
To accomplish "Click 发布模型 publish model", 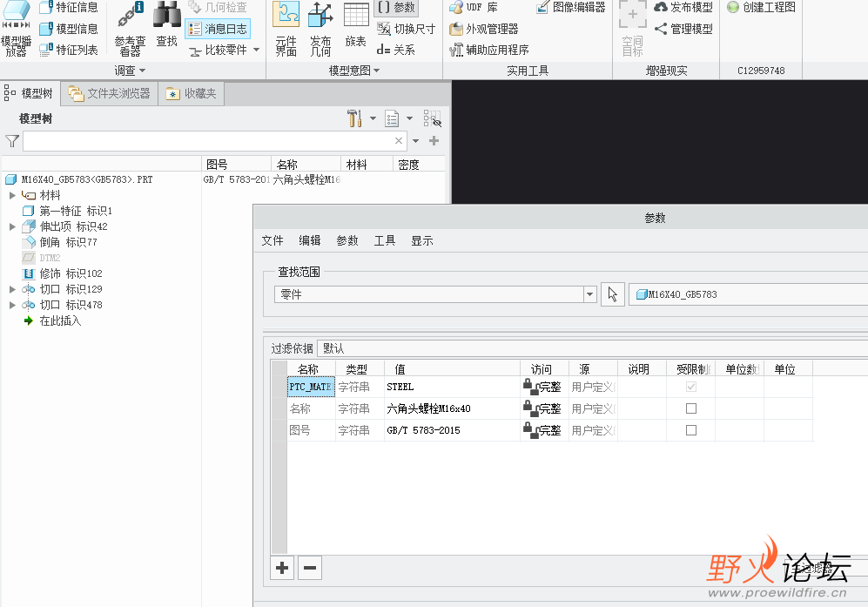I will [683, 7].
